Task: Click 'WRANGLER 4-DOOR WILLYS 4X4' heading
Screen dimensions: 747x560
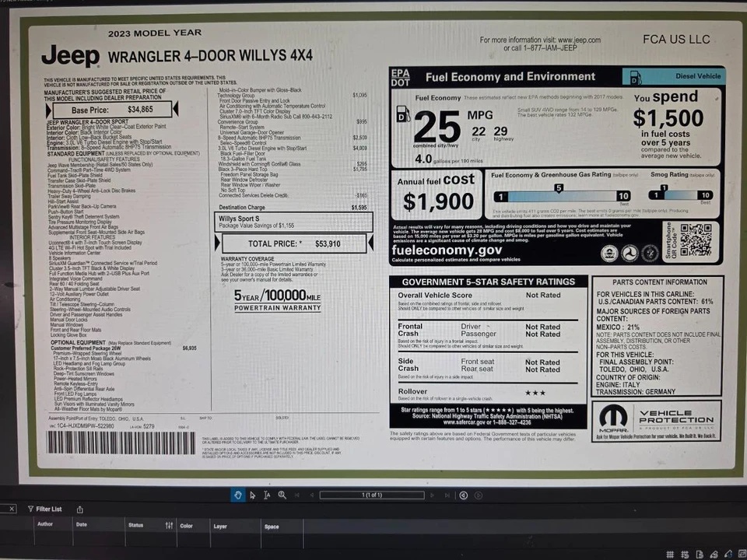Action: click(x=210, y=55)
